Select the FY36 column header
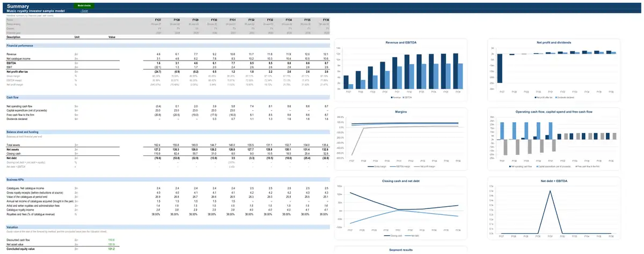Screen dimensions: 644x254 (x=326, y=20)
